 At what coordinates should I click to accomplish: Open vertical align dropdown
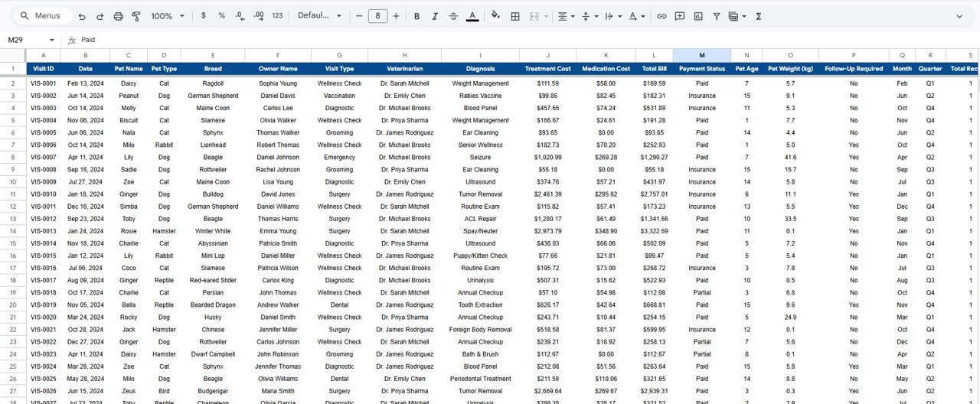coord(590,16)
